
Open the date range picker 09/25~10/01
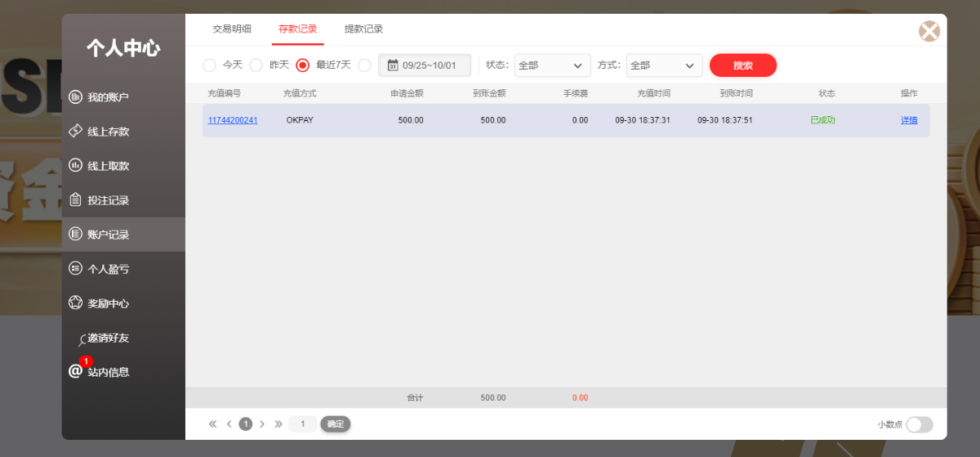coord(425,65)
